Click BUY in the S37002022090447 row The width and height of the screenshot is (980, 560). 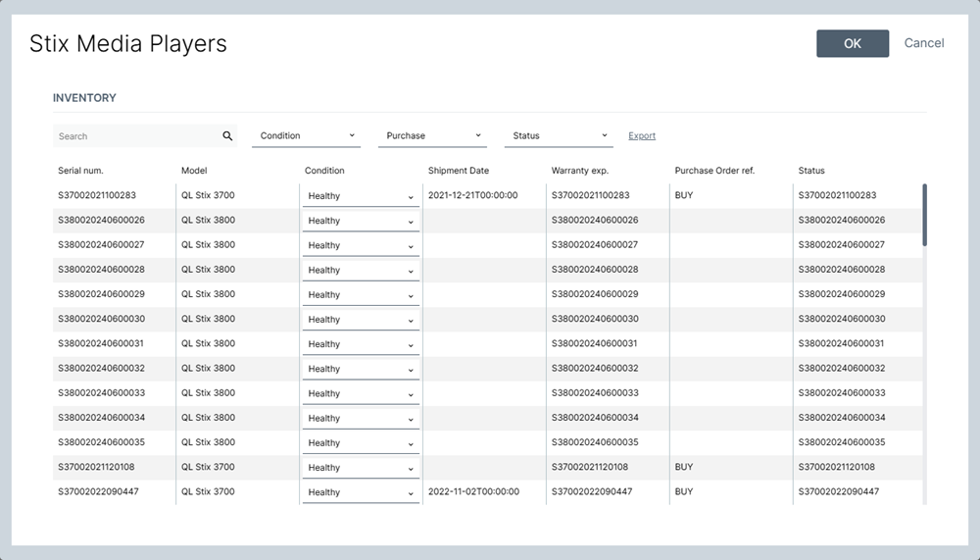(684, 491)
